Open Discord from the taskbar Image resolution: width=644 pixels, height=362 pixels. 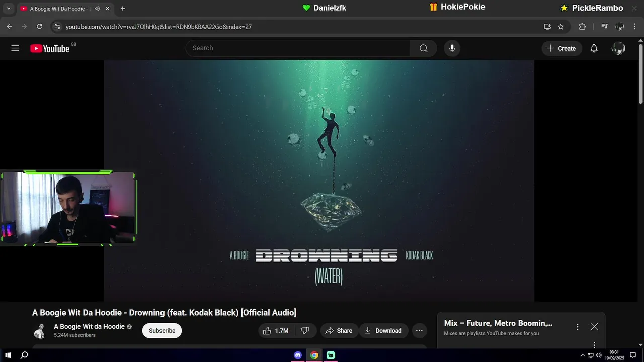coord(298,355)
